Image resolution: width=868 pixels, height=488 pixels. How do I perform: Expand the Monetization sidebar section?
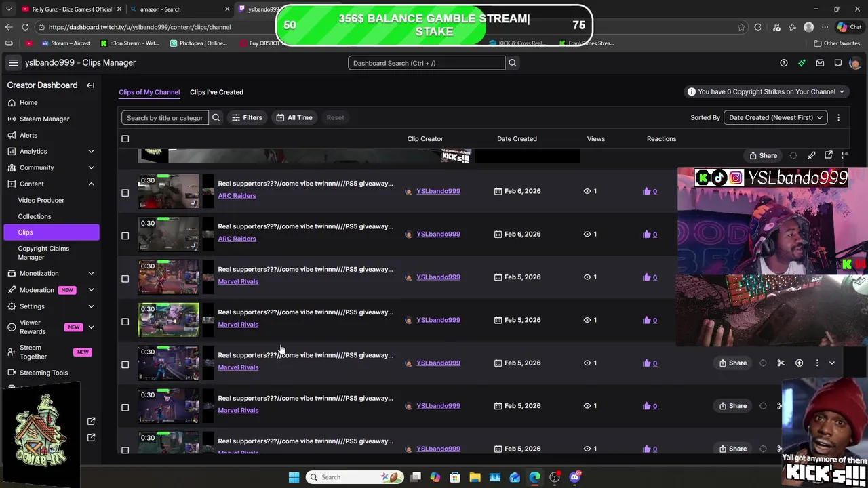(x=91, y=274)
